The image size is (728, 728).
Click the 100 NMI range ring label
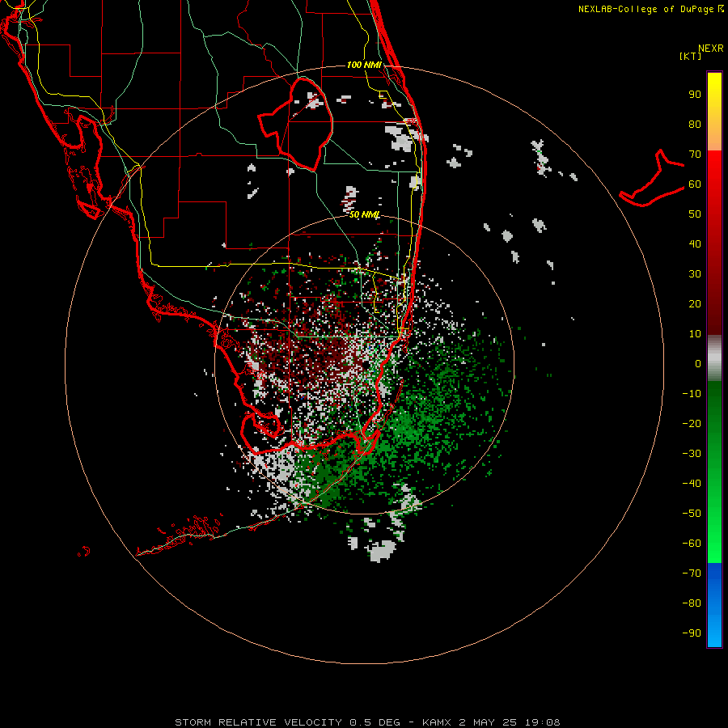pyautogui.click(x=364, y=65)
